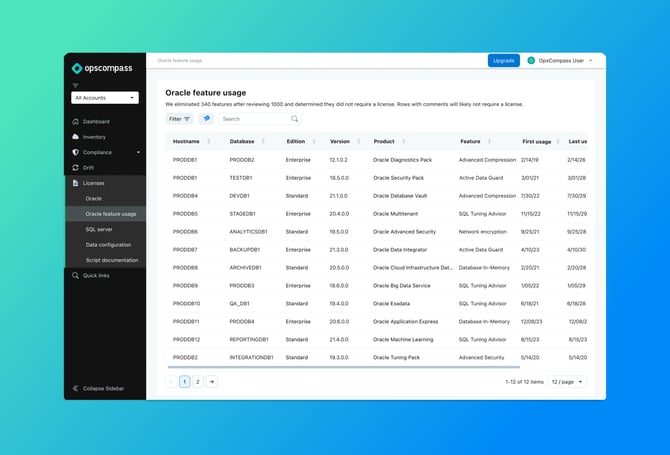Image resolution: width=670 pixels, height=455 pixels.
Task: Click the Collapse Sidebar chevron icon
Action: pyautogui.click(x=76, y=388)
